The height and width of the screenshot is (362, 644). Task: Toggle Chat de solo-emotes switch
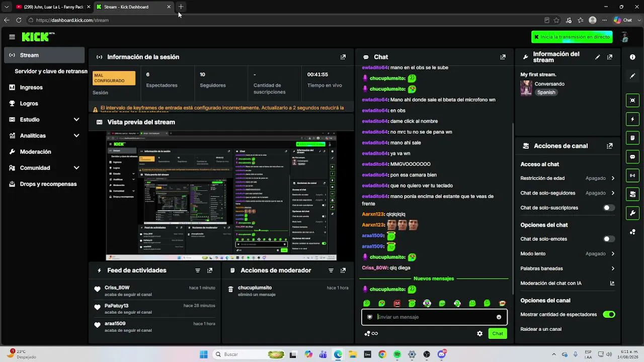[609, 239]
